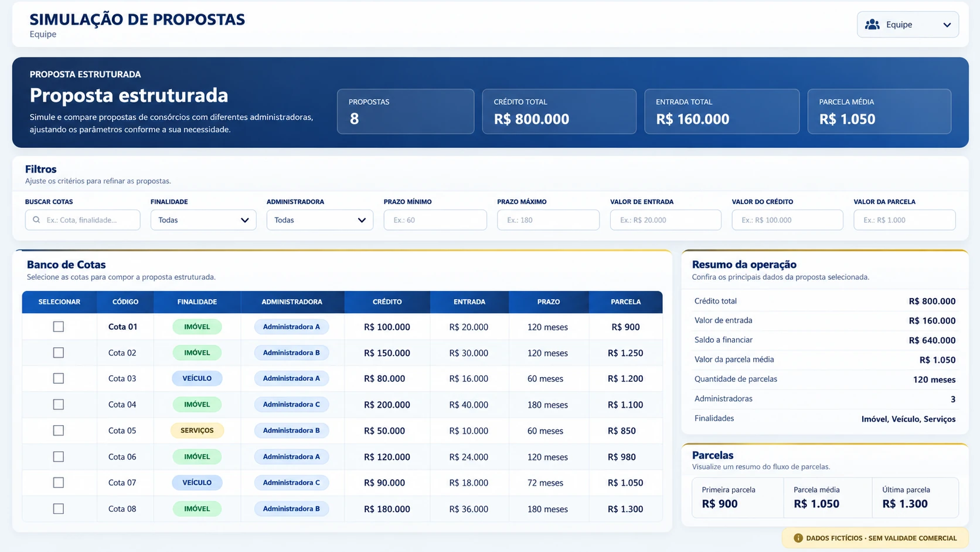Image resolution: width=980 pixels, height=552 pixels.
Task: Click Administradora C badge in Cota 04 row
Action: (x=291, y=404)
